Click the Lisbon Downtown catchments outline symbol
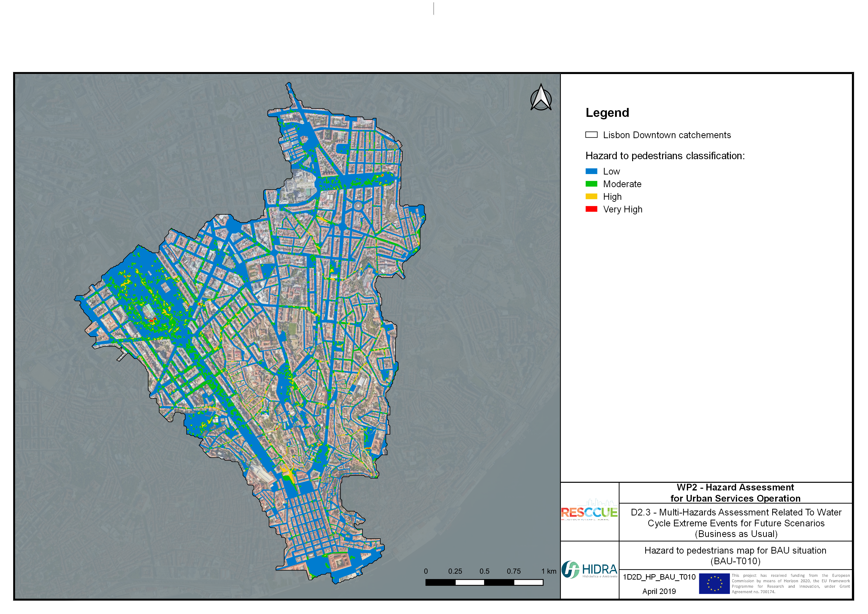This screenshot has width=868, height=614. pyautogui.click(x=591, y=135)
